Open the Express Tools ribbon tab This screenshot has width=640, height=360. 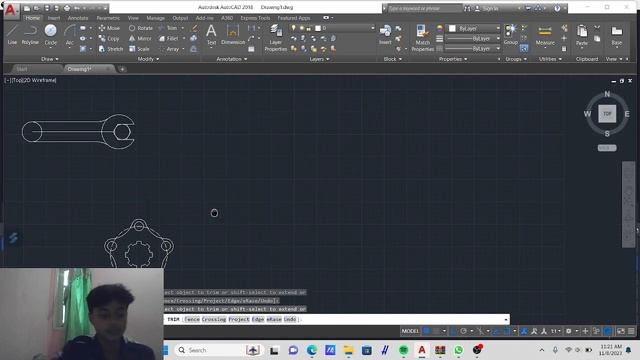tap(255, 18)
